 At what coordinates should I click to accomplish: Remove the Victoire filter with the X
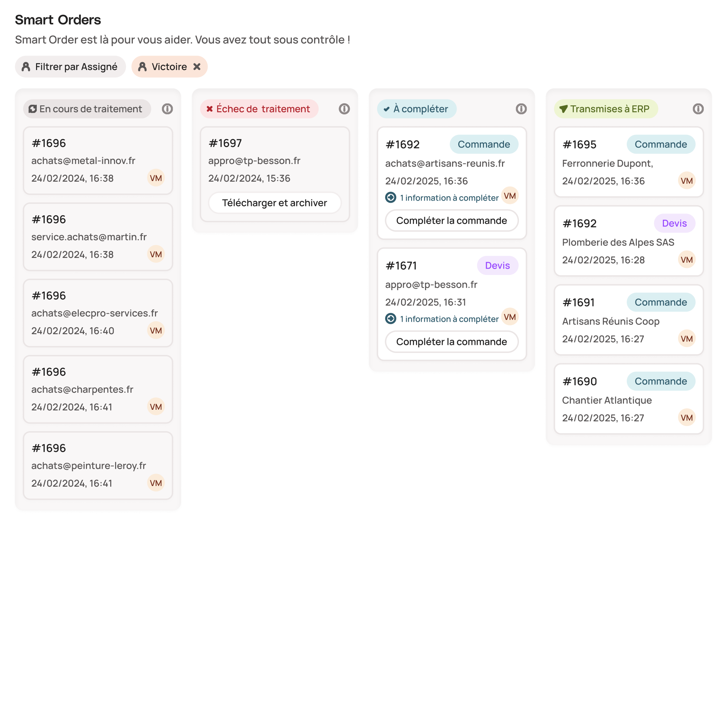click(x=197, y=67)
